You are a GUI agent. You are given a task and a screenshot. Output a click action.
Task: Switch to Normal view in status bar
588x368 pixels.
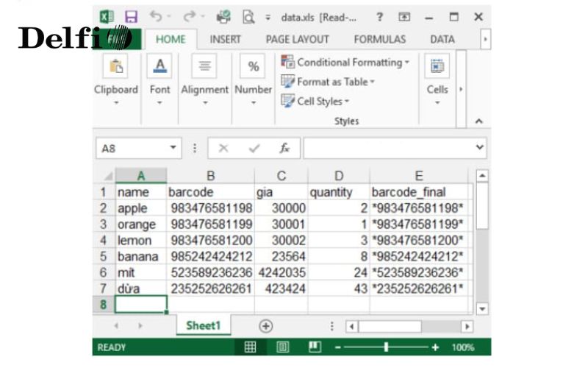point(250,347)
